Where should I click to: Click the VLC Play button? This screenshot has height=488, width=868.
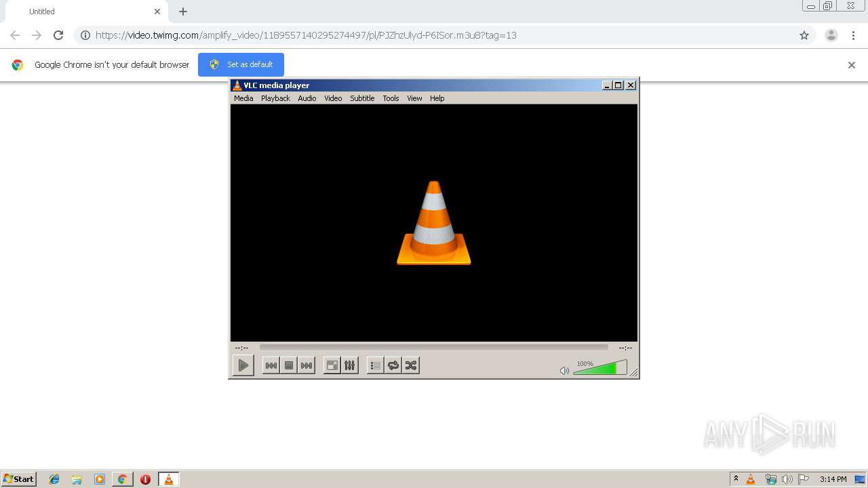pyautogui.click(x=243, y=365)
